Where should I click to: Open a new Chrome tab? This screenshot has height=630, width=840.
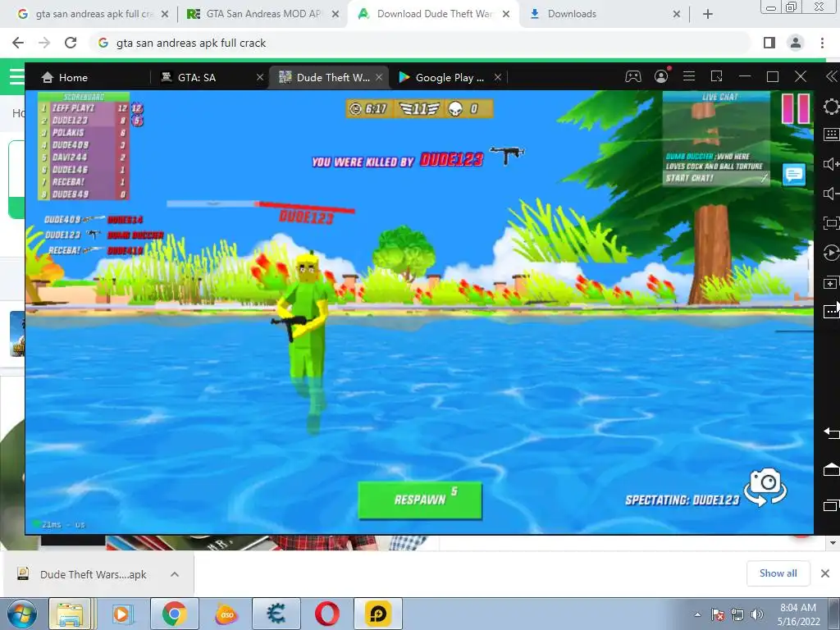[708, 14]
